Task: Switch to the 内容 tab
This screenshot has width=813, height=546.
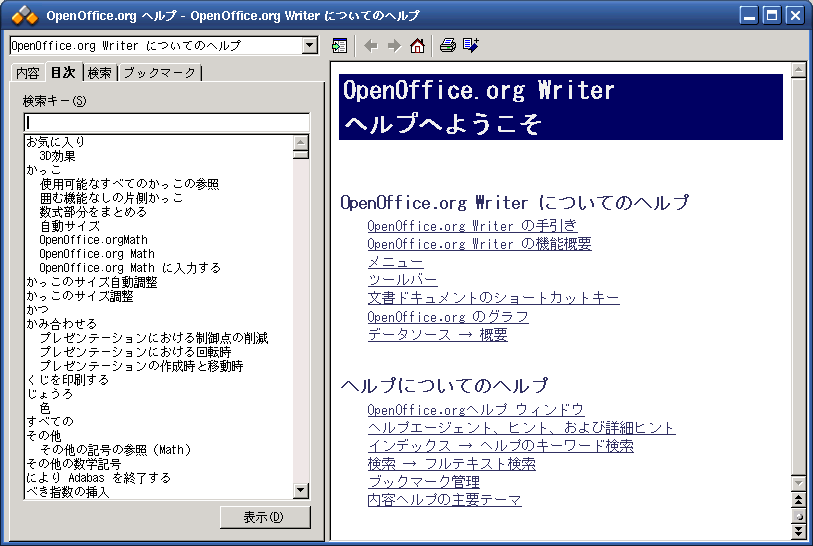Action: (27, 73)
